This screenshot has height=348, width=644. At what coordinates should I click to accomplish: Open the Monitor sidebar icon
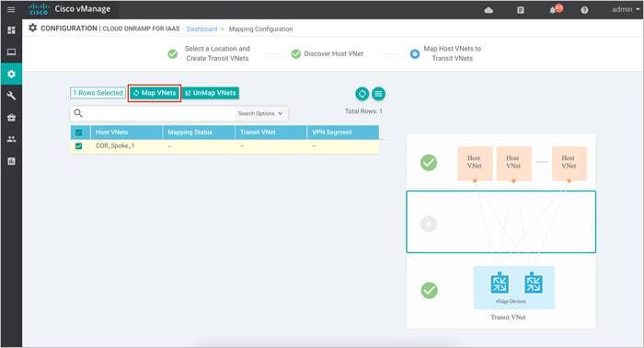point(11,52)
